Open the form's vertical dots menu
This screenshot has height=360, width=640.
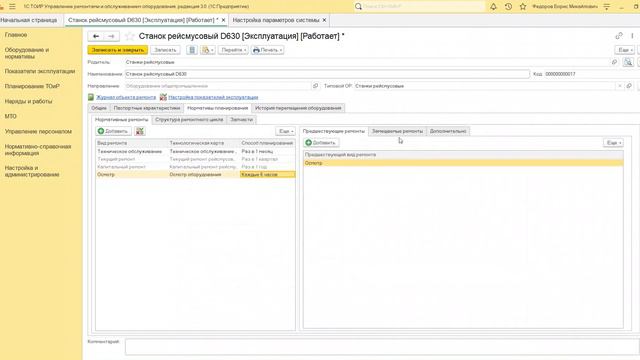pos(632,36)
